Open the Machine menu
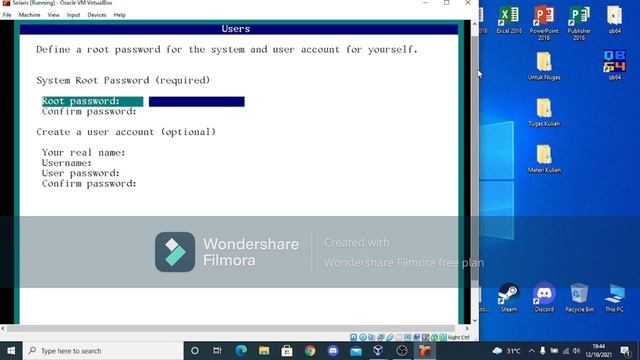640x360 pixels. pos(29,15)
